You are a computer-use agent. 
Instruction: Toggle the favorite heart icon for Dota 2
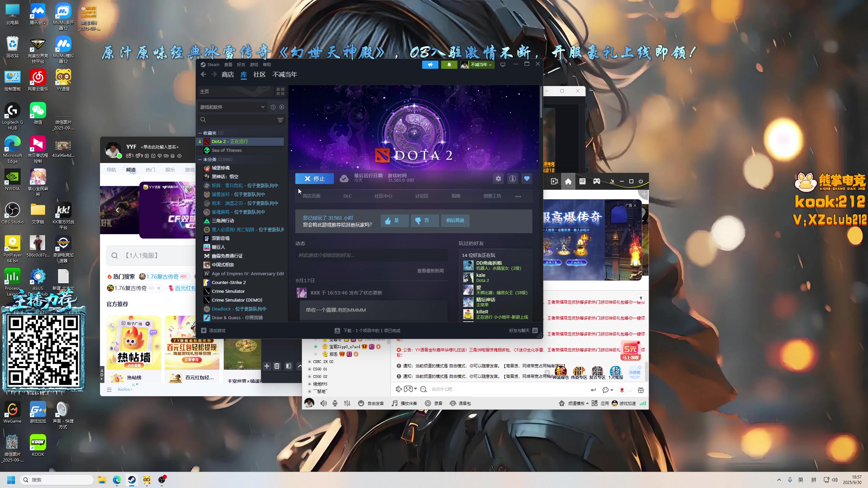pyautogui.click(x=527, y=179)
